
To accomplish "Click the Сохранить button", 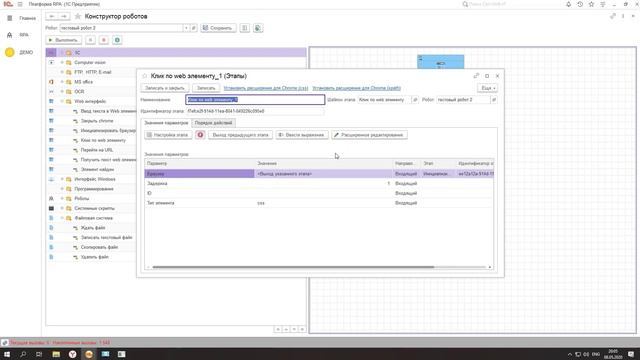I will click(218, 28).
